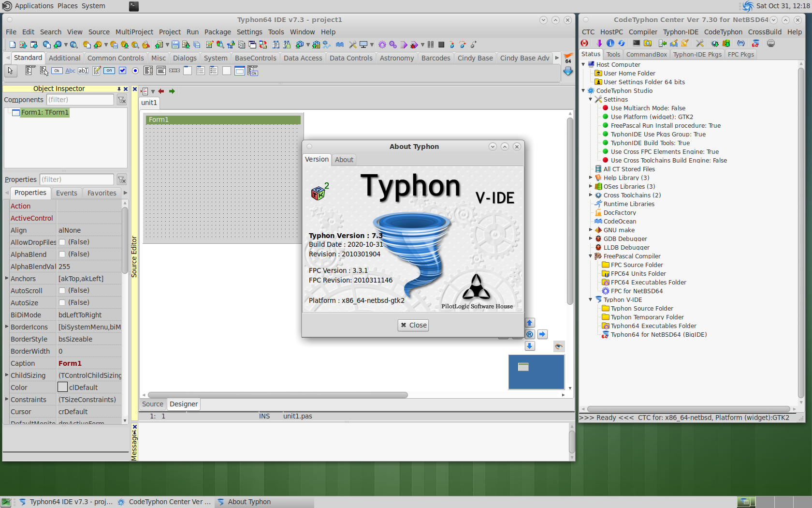Click the clDefault color swatch in Color row
The image size is (812, 508).
click(x=62, y=387)
